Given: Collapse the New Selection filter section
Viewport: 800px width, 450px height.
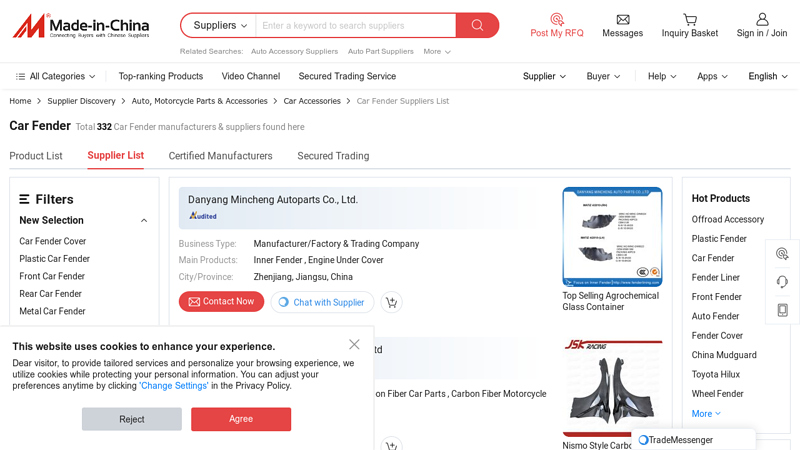Looking at the screenshot, I should 144,220.
